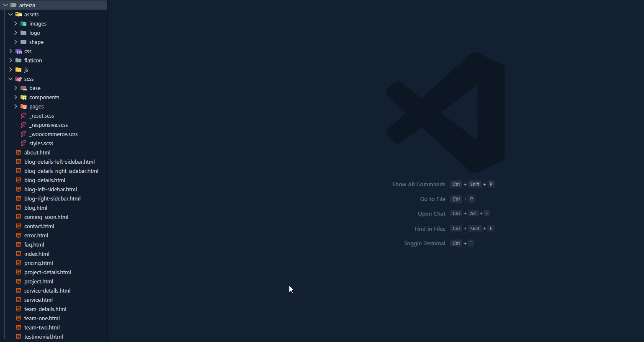The height and width of the screenshot is (342, 644).
Task: Select the _woocommerce.scss file
Action: click(x=53, y=134)
